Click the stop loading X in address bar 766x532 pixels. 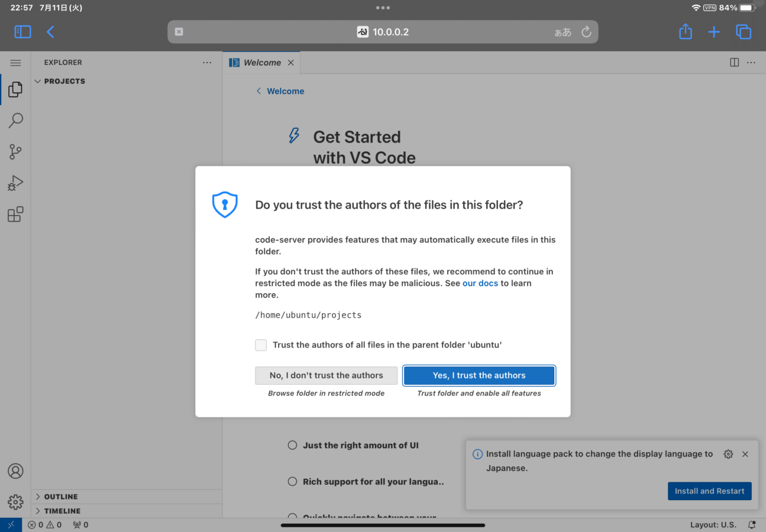coord(179,32)
